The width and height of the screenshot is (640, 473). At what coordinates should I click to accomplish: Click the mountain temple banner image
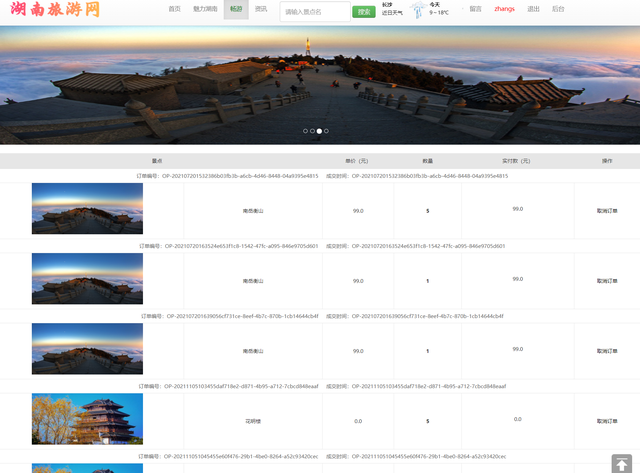pos(320,85)
